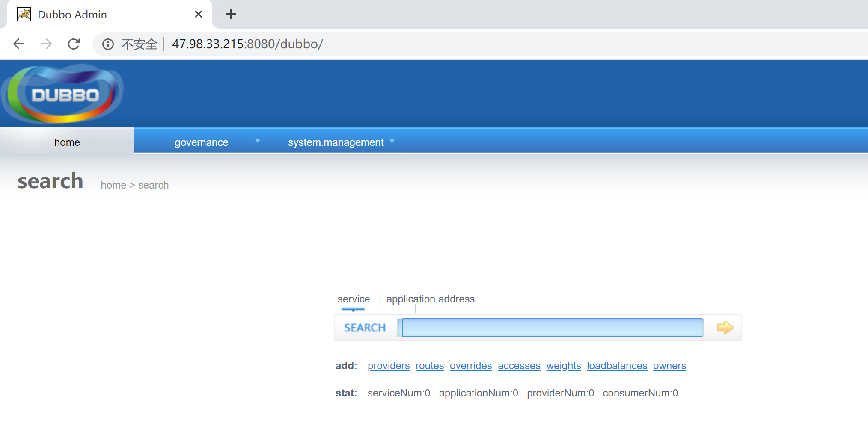The width and height of the screenshot is (868, 432).
Task: Open the governance menu
Action: tap(202, 142)
